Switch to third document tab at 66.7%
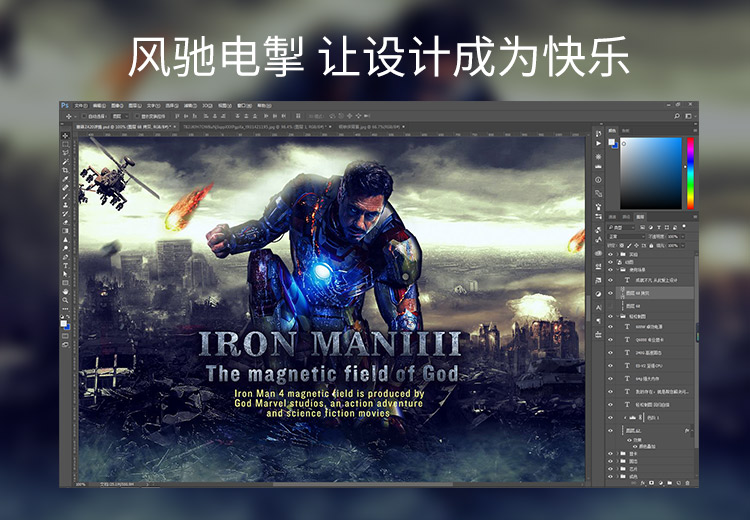This screenshot has height=520, width=750. 371,127
